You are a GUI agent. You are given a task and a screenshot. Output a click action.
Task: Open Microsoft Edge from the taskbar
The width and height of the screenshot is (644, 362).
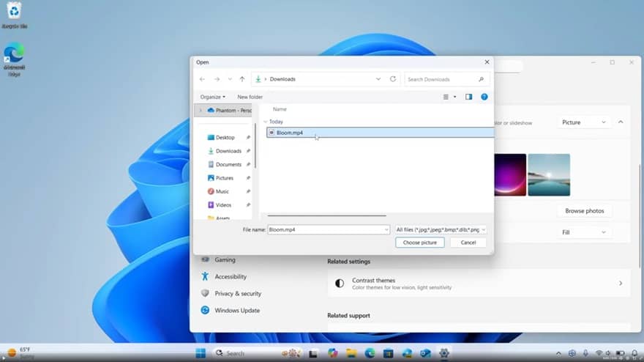pyautogui.click(x=370, y=353)
